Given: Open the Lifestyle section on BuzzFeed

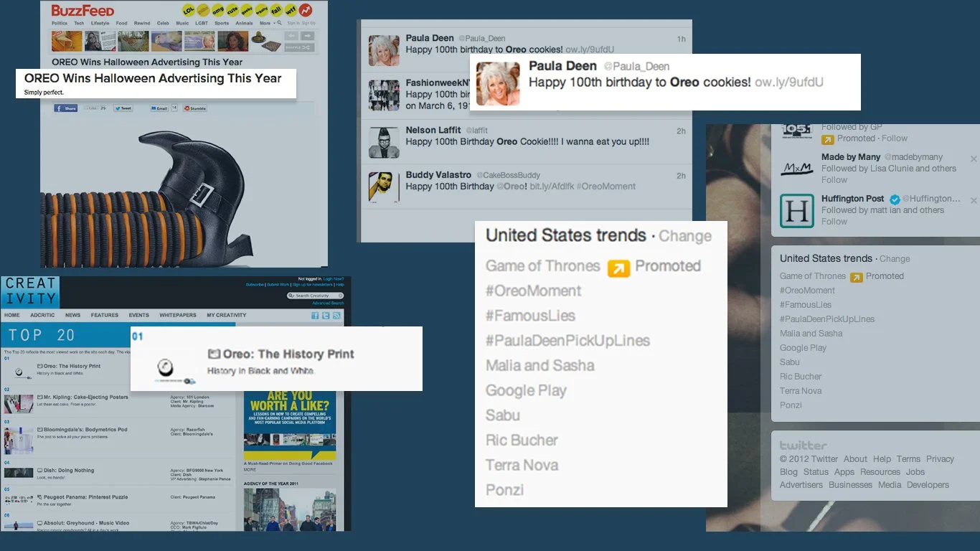Looking at the screenshot, I should [x=100, y=23].
